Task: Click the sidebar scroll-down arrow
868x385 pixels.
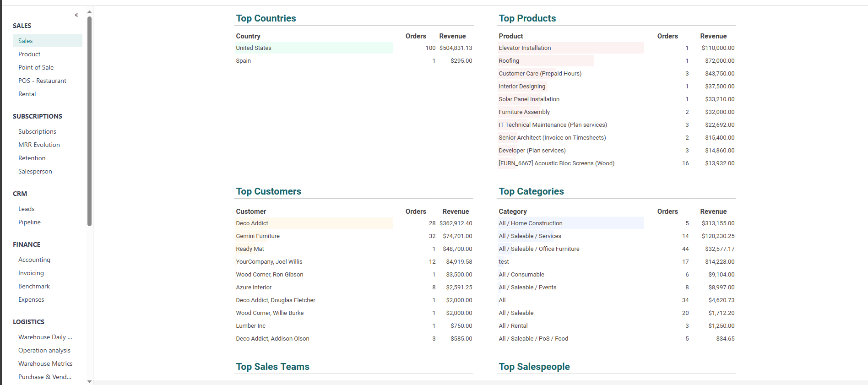Action: click(89, 381)
